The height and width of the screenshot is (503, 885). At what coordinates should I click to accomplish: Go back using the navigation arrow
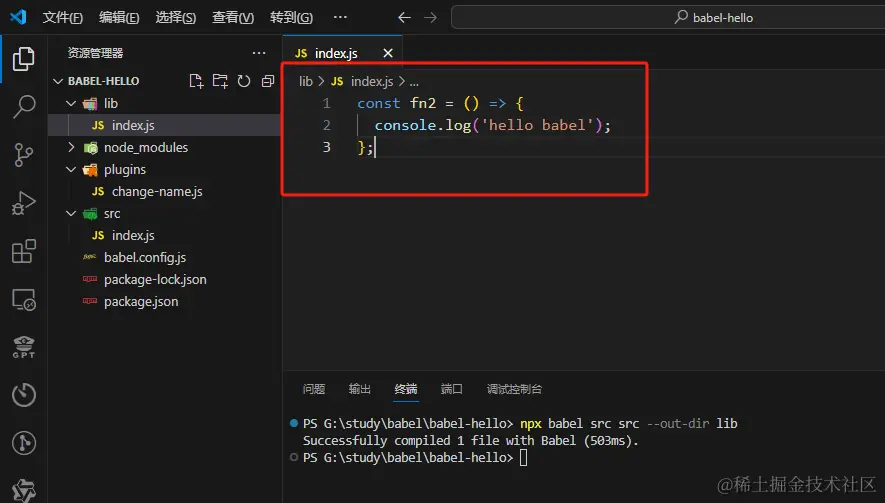pyautogui.click(x=404, y=18)
